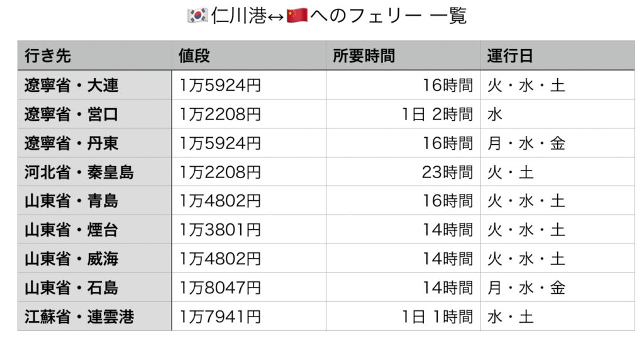Click the page title text 仁川港

(238, 16)
